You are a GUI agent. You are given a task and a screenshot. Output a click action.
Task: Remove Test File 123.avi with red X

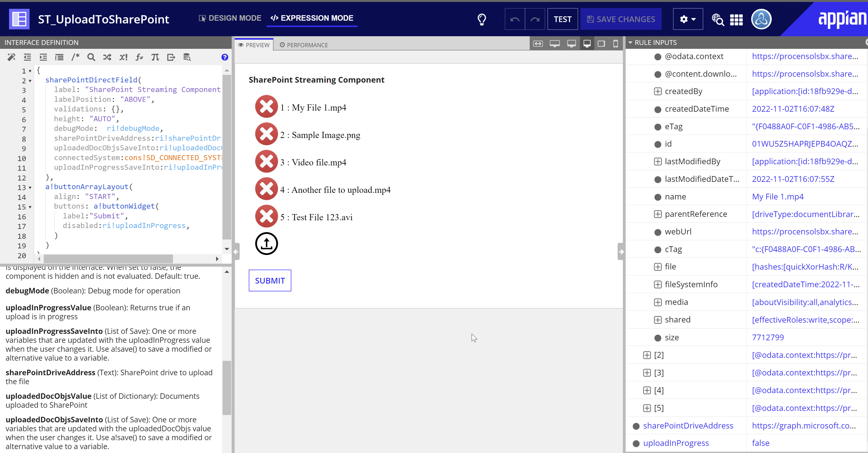click(266, 216)
